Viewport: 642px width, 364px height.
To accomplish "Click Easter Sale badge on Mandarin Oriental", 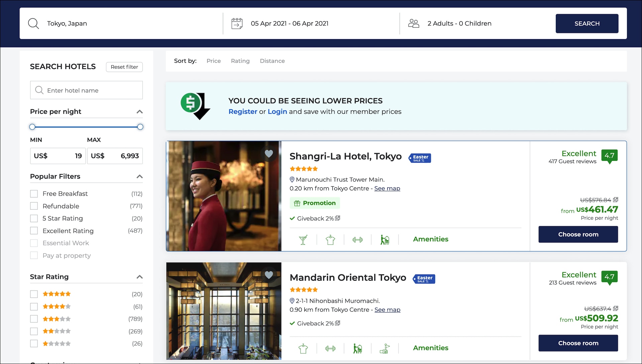I will coord(424,279).
